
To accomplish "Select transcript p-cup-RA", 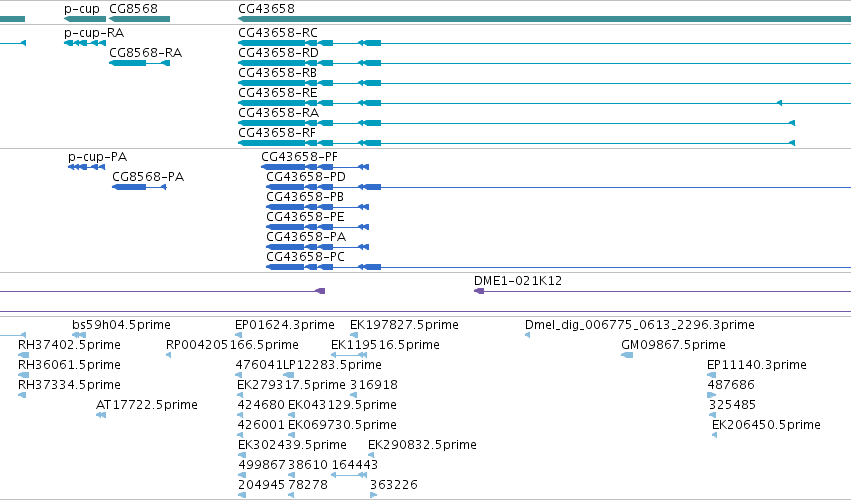I will (85, 43).
